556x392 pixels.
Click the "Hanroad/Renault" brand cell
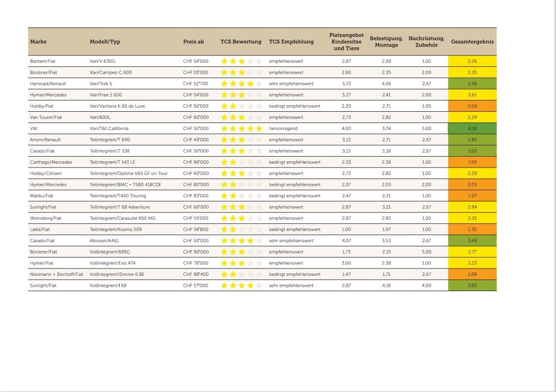pyautogui.click(x=48, y=84)
